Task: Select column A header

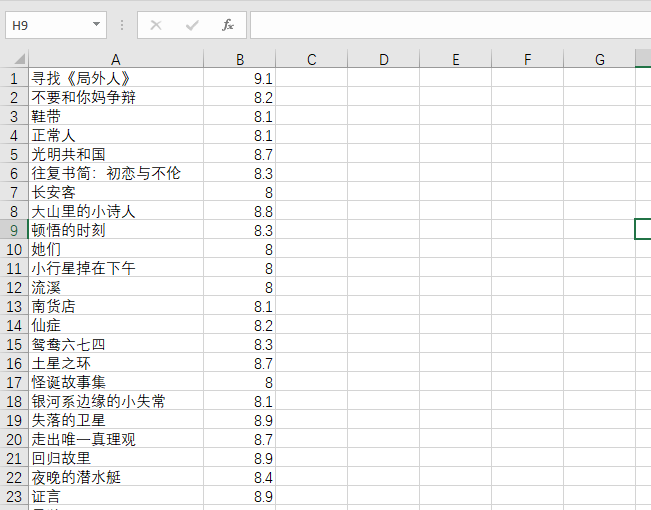Action: (x=116, y=59)
